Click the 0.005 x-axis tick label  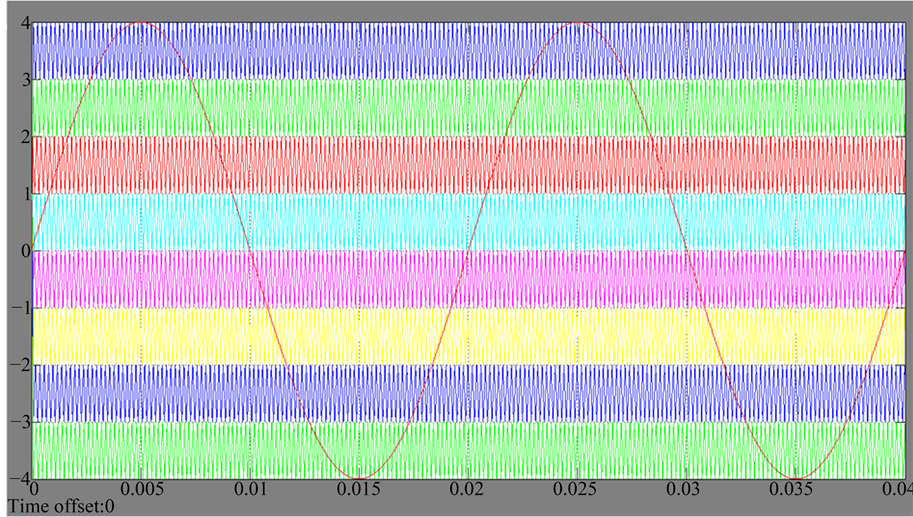click(141, 490)
